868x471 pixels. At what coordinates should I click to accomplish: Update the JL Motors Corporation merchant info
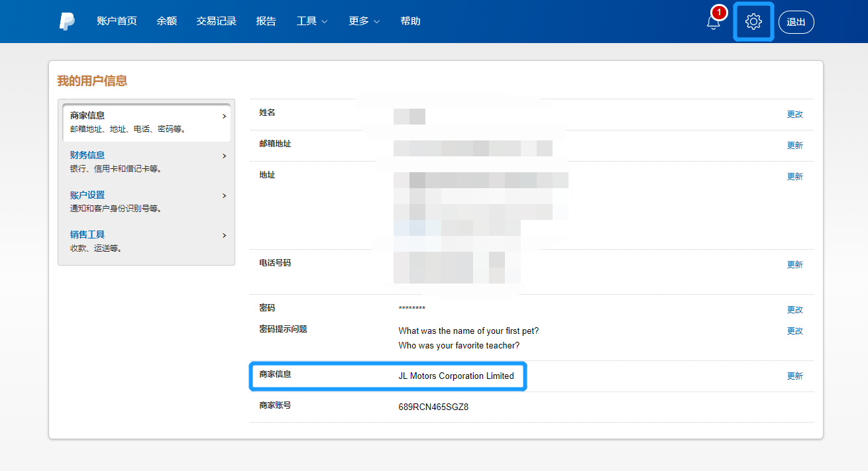pyautogui.click(x=794, y=376)
